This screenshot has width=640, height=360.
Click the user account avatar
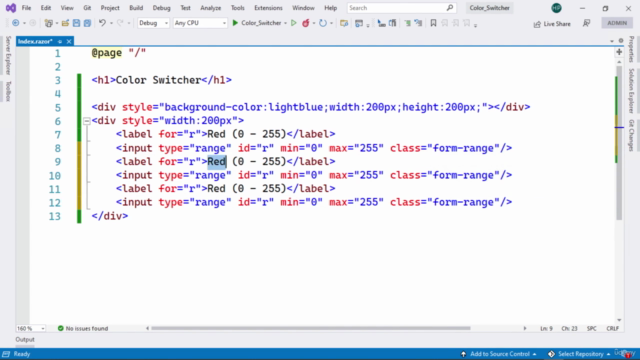(556, 8)
